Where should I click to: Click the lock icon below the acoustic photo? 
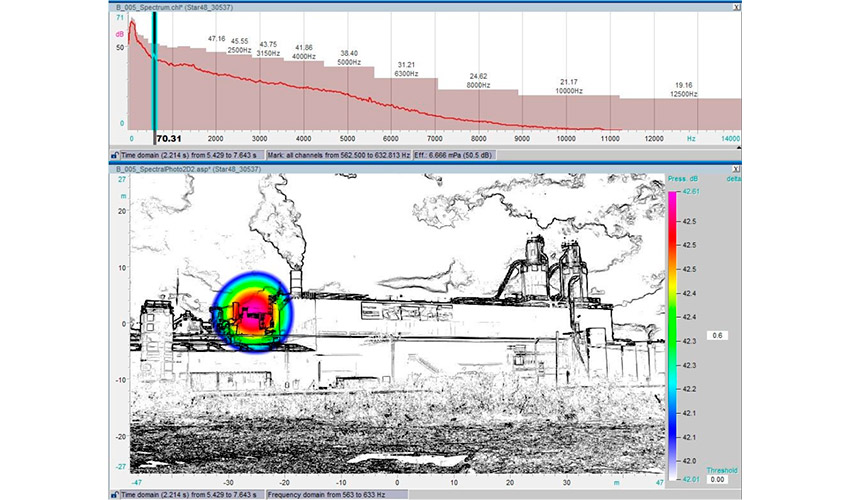115,495
